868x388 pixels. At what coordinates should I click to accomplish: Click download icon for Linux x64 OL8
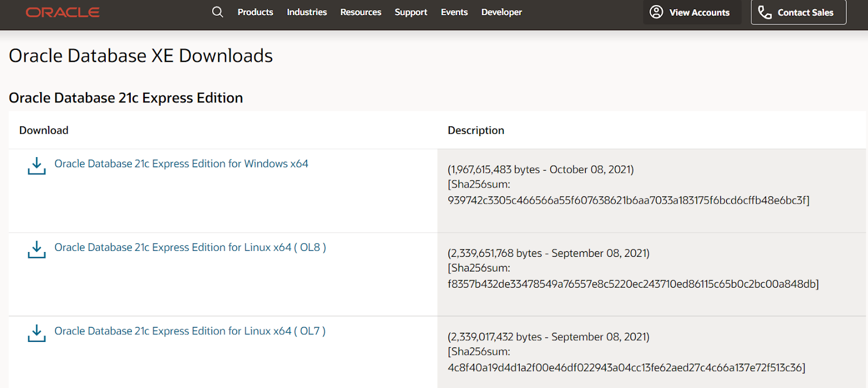tap(37, 249)
